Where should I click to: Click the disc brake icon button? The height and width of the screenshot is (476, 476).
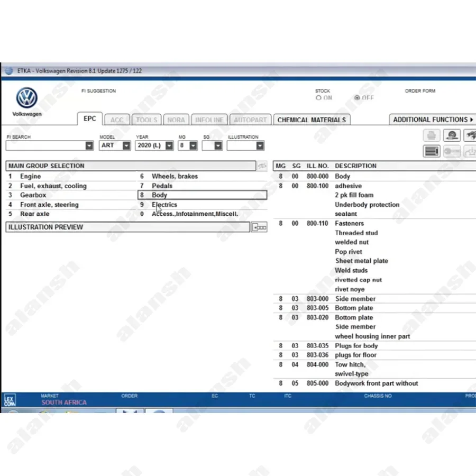[x=451, y=135]
